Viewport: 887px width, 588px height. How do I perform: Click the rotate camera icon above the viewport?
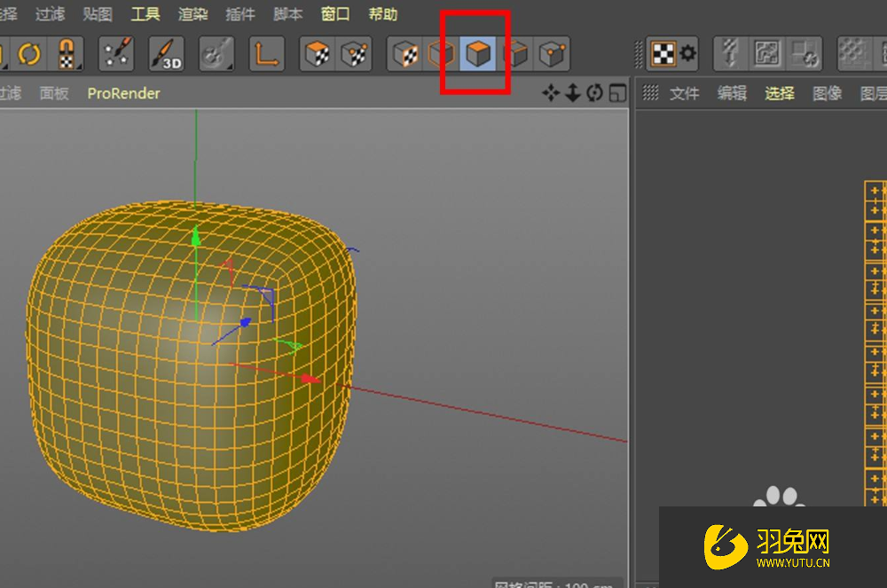593,92
